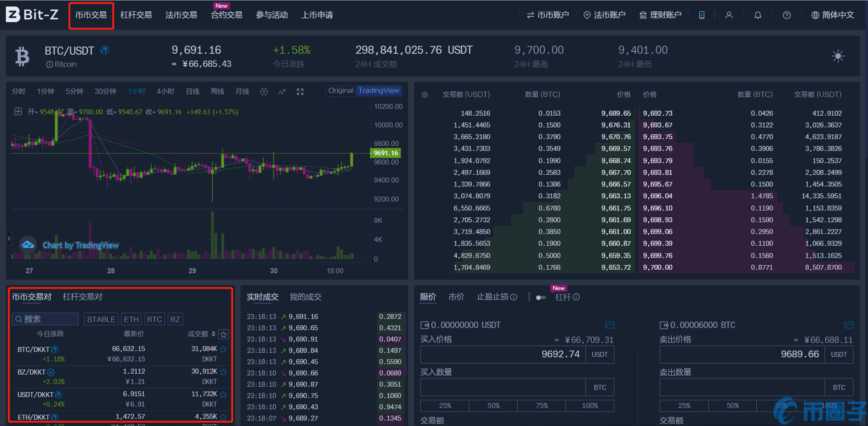The width and height of the screenshot is (868, 426).
Task: Choose 50% of buy amount
Action: pos(493,406)
